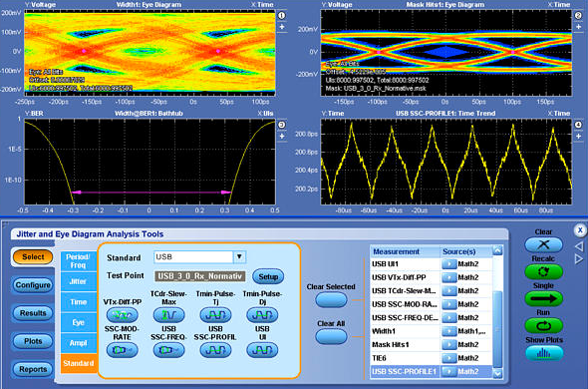Click the Measurement column header
588x389 pixels.
tap(405, 251)
